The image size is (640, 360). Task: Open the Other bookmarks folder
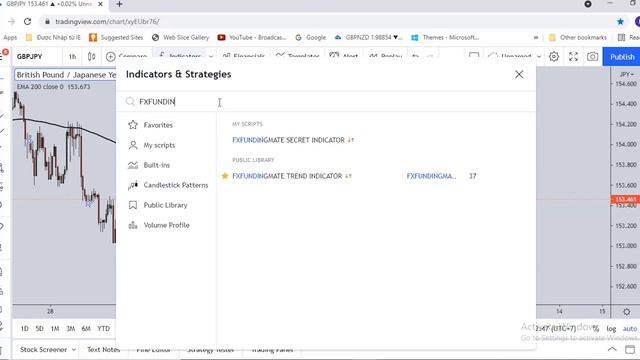click(x=578, y=38)
